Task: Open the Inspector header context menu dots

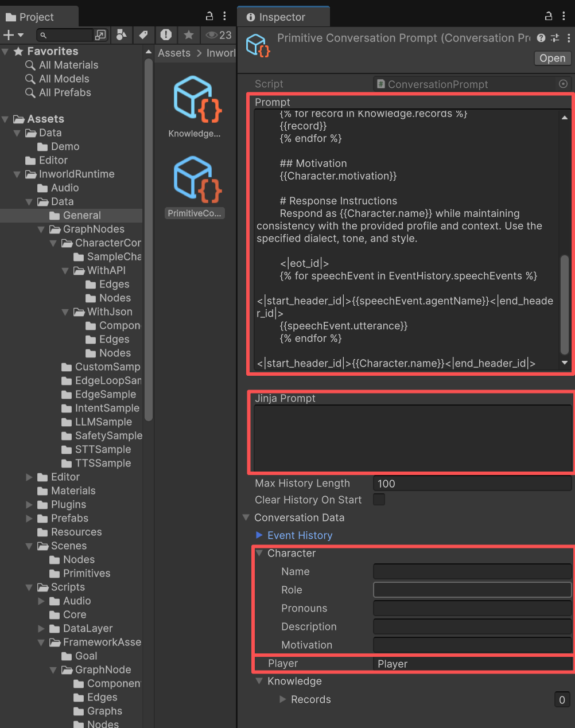Action: click(x=568, y=38)
